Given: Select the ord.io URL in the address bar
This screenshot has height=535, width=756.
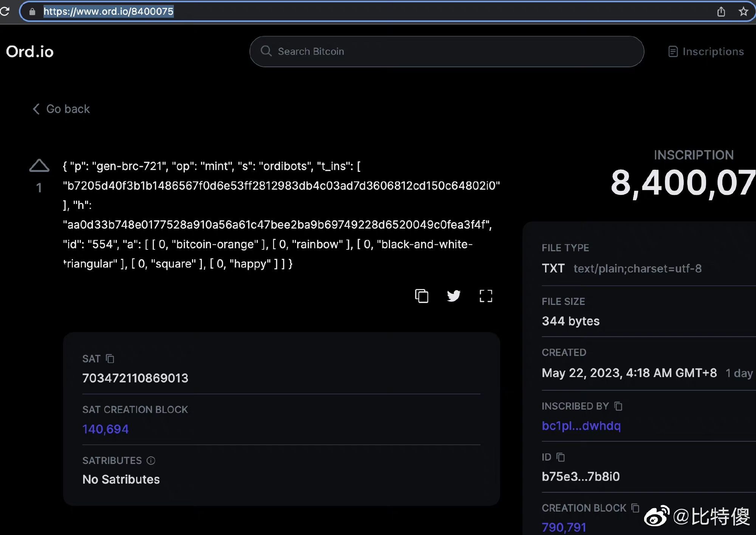Looking at the screenshot, I should point(108,11).
